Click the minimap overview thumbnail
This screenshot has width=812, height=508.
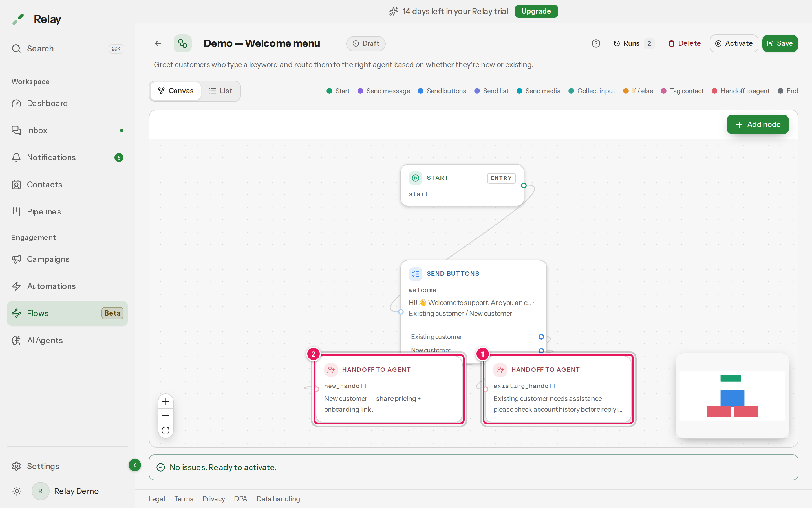732,395
